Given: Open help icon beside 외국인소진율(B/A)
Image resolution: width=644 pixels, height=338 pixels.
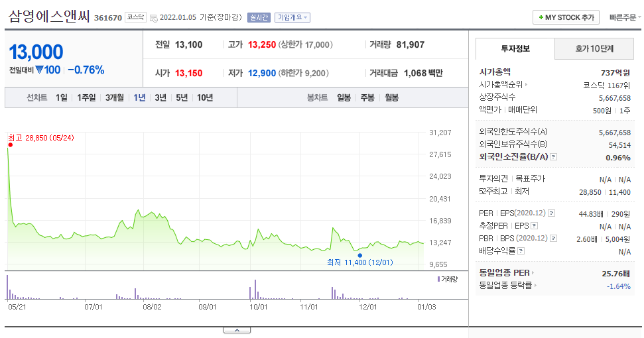Looking at the screenshot, I should pyautogui.click(x=554, y=156).
